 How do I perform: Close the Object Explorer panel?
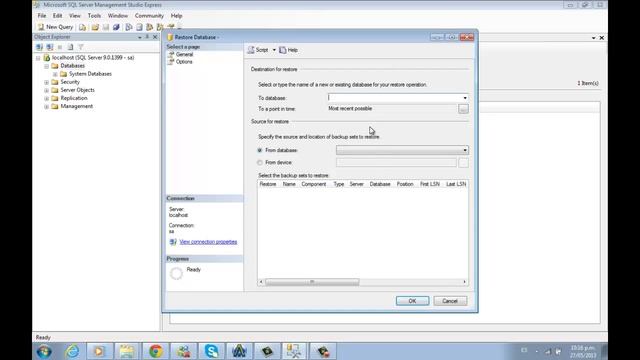coord(155,37)
